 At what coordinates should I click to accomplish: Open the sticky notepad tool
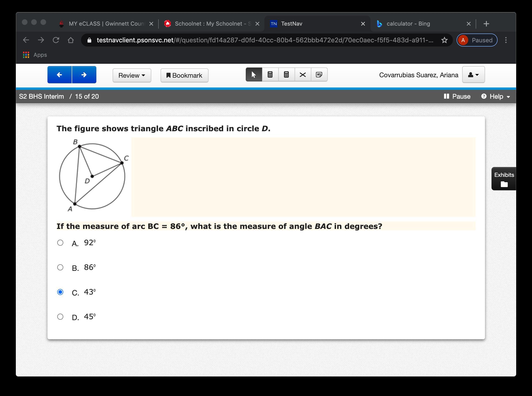click(319, 75)
